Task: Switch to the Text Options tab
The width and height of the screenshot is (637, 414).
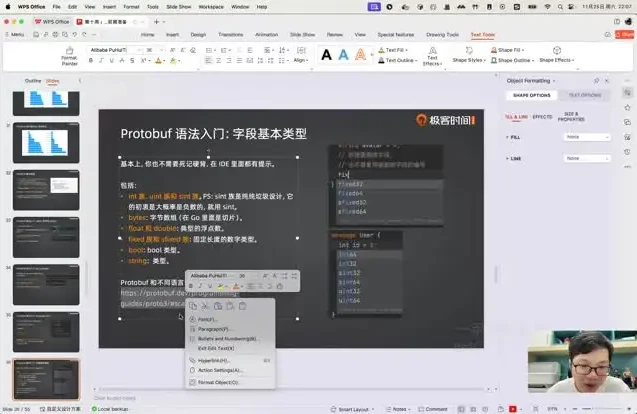Action: click(x=585, y=95)
